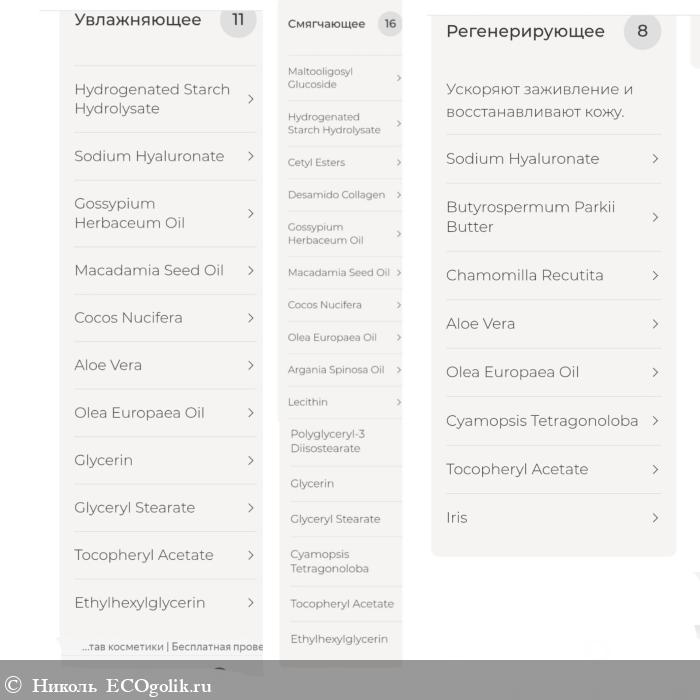Click the 11 count badge beside Увлажняющее
Screen dimensions: 700x700
point(238,20)
